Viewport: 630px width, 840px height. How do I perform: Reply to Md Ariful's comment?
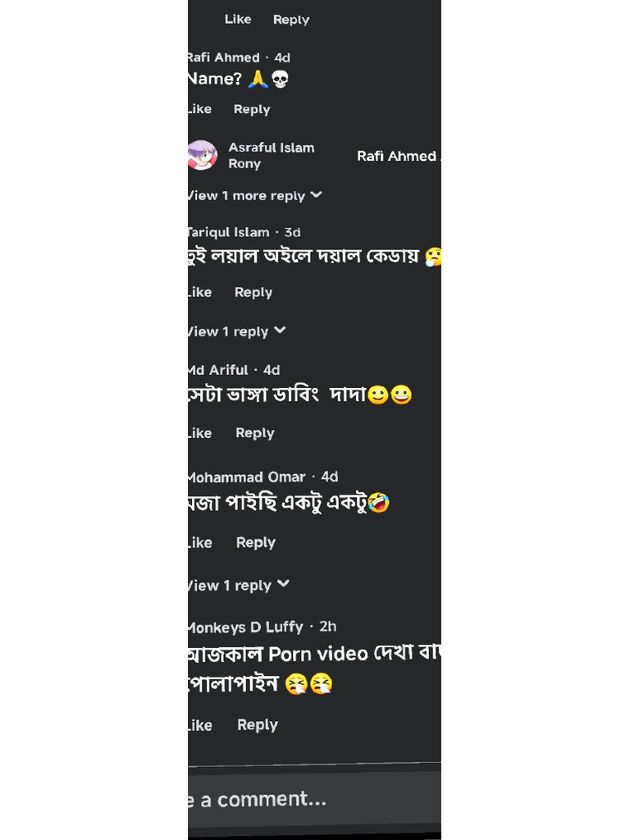(x=254, y=433)
